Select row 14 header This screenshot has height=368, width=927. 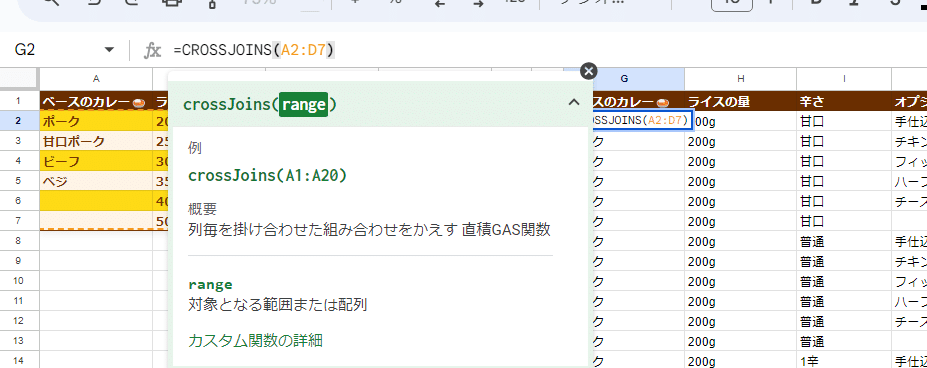[19, 361]
